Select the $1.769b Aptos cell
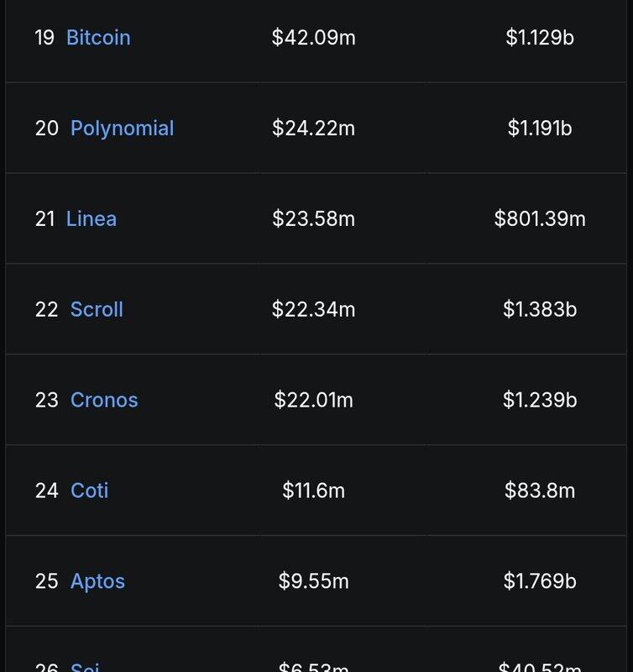The height and width of the screenshot is (672, 633). pyautogui.click(x=540, y=581)
